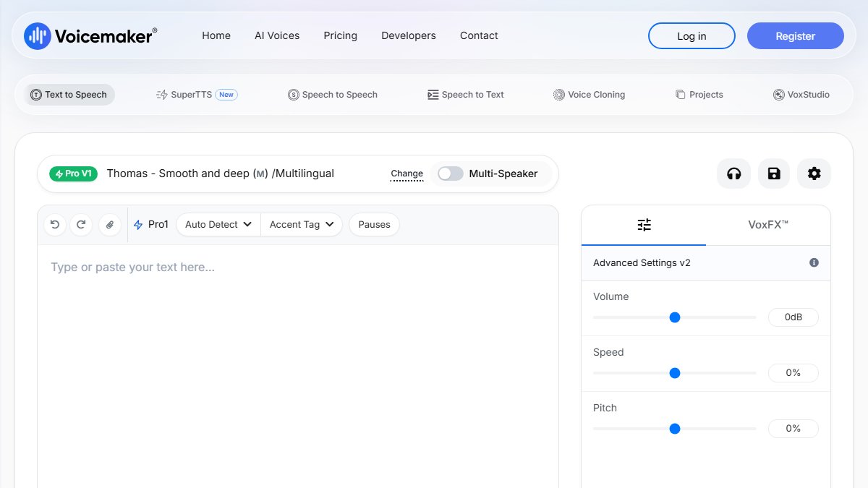Screen dimensions: 868x488
Task: Open the gear settings icon
Action: click(x=814, y=174)
